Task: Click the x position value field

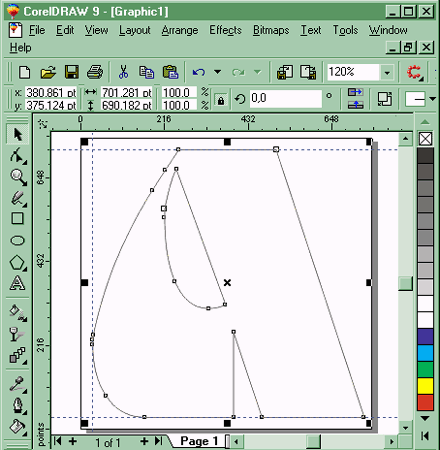Action: pos(51,92)
